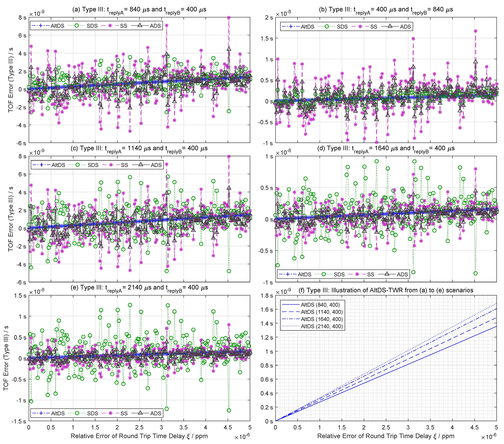Click title of plot (b) with treplyB = 840 µs
The height and width of the screenshot is (444, 504).
(x=386, y=10)
